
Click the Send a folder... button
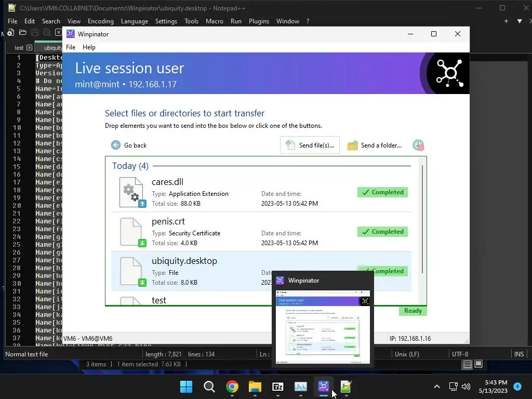tap(375, 145)
